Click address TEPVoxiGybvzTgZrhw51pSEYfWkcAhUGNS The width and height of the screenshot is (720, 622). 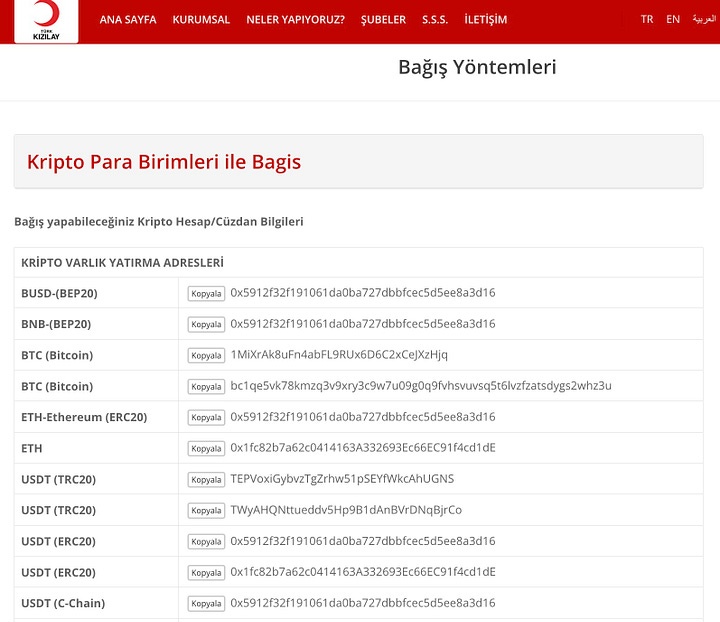[x=342, y=479]
